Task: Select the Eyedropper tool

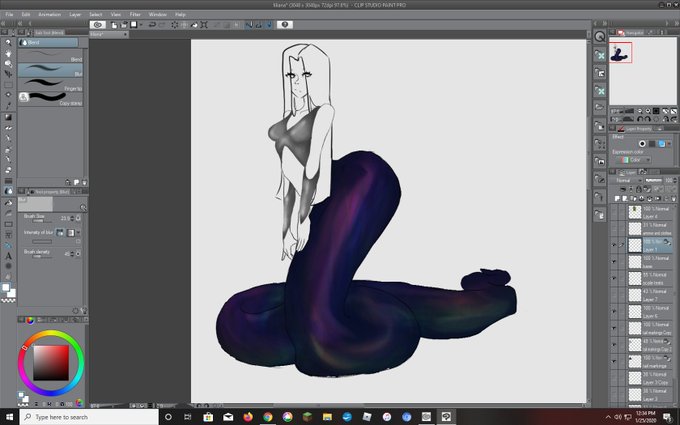Action: click(x=8, y=106)
